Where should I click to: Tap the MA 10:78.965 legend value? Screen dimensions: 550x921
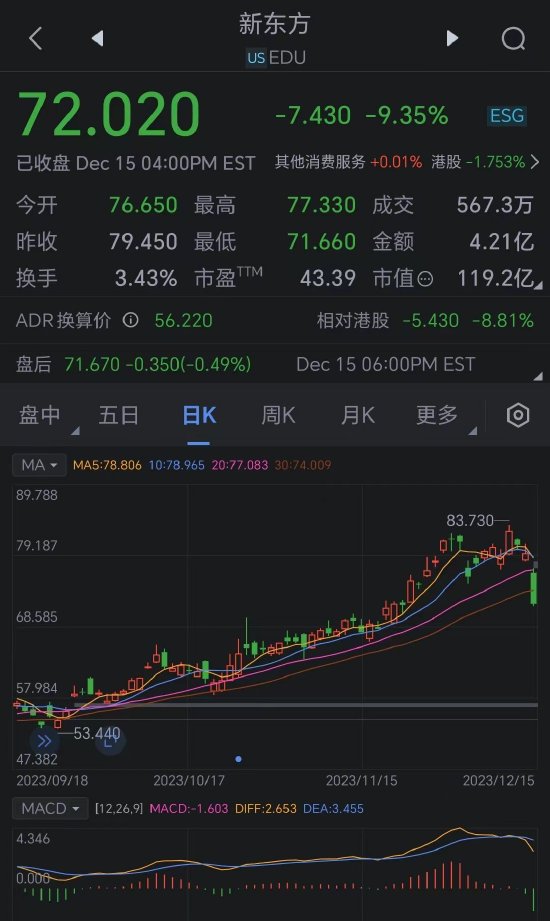176,465
